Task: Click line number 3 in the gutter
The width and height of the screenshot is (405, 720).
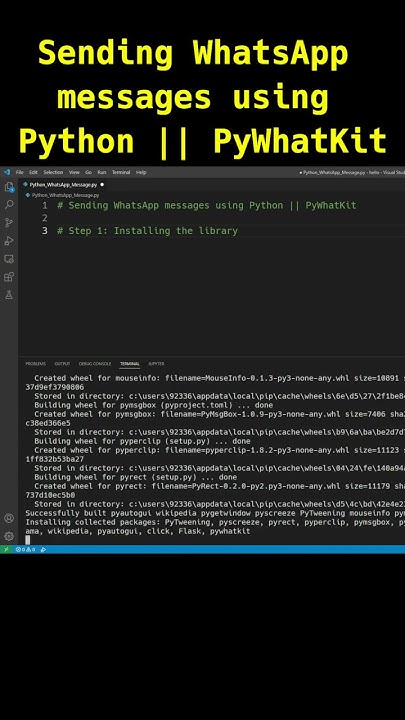Action: (x=45, y=231)
